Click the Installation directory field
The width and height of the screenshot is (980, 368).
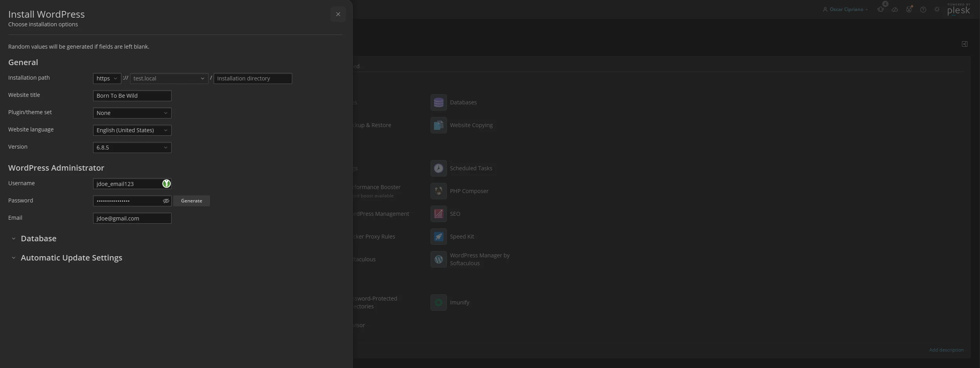click(253, 78)
